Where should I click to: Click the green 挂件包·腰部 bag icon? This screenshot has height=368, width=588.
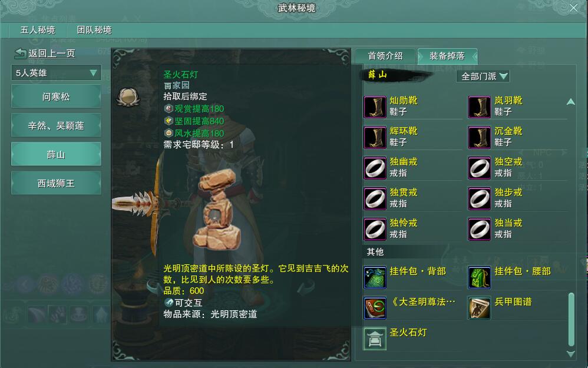[479, 277]
